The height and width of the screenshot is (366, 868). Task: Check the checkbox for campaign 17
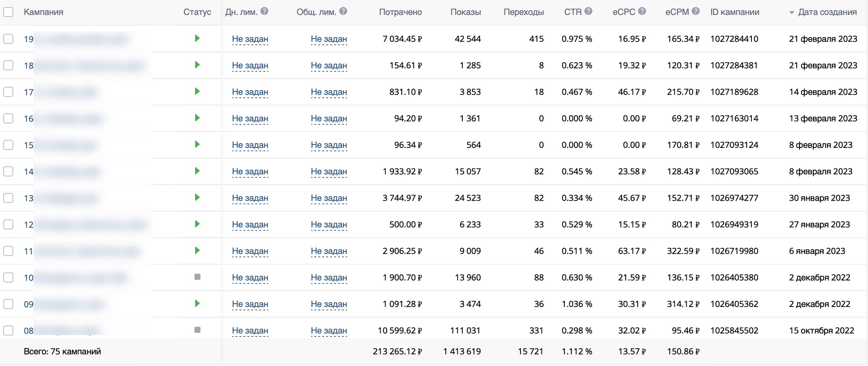[8, 92]
